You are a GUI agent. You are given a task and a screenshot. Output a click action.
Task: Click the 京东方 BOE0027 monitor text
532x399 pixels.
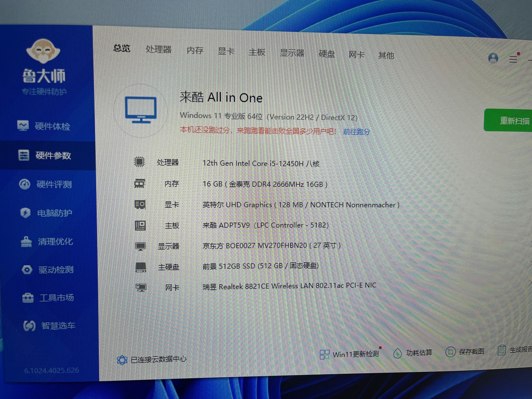(271, 245)
